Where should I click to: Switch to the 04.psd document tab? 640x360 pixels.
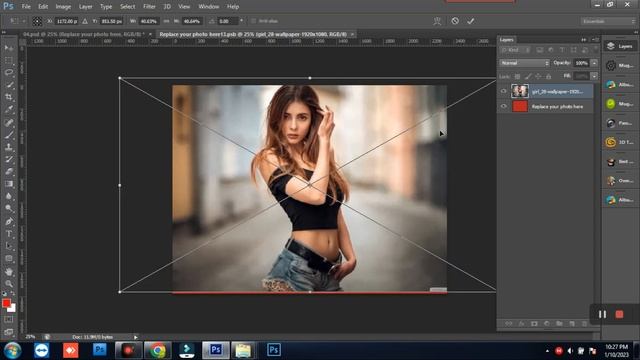click(x=84, y=34)
